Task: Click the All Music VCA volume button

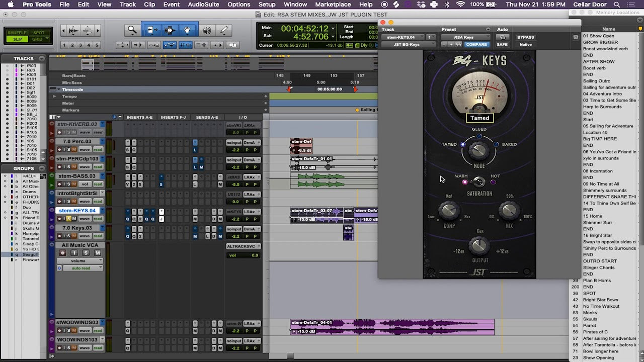Action: point(79,261)
